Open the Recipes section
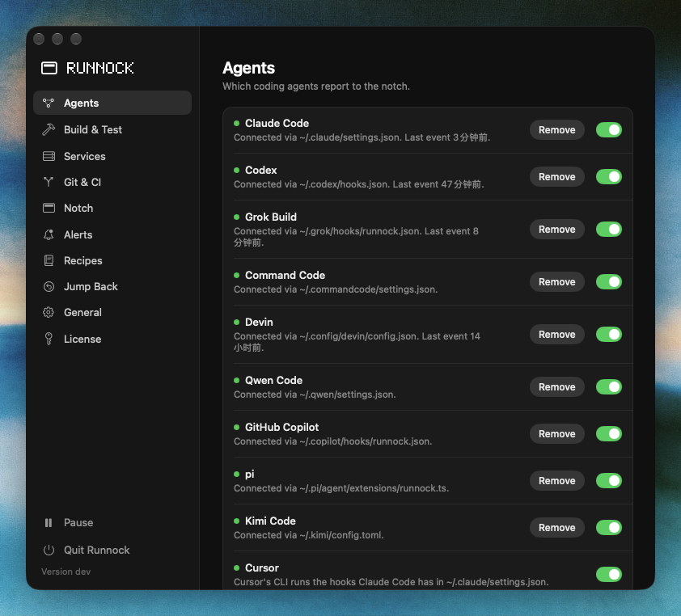This screenshot has width=681, height=616. tap(112, 260)
